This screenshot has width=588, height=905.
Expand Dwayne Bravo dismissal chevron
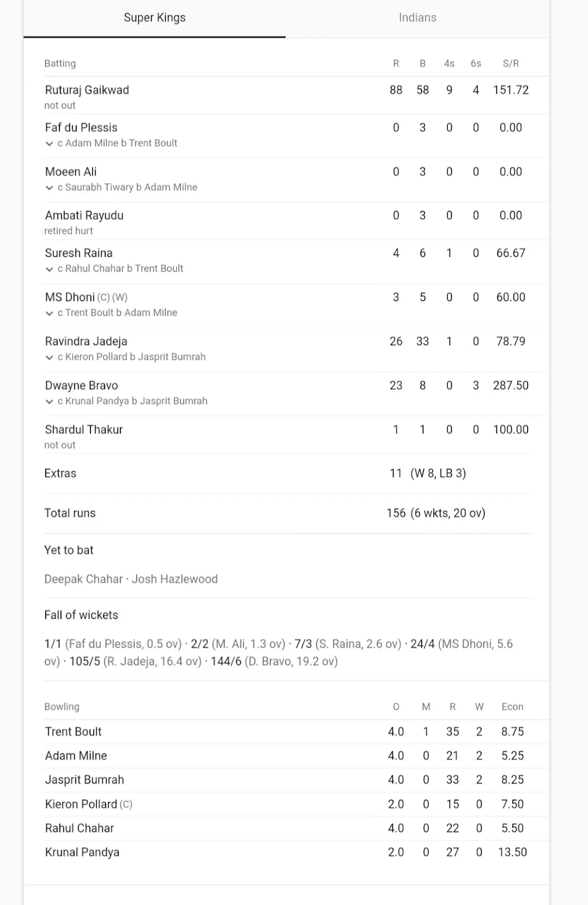(x=49, y=402)
